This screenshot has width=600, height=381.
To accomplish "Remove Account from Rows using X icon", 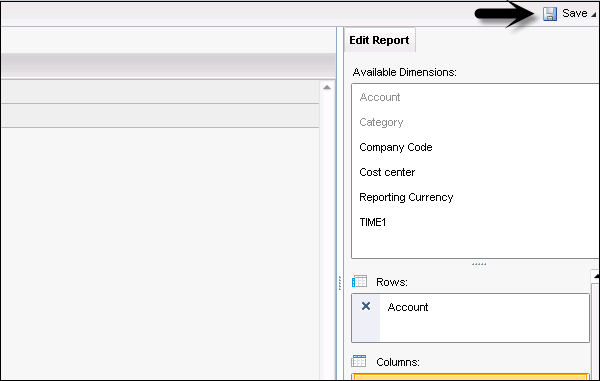I will point(366,306).
